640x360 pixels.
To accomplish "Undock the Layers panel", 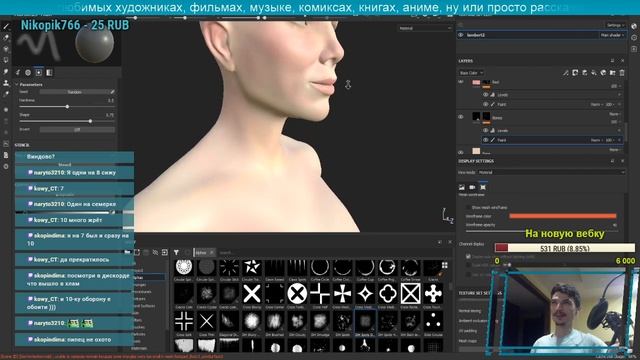I will click(612, 61).
